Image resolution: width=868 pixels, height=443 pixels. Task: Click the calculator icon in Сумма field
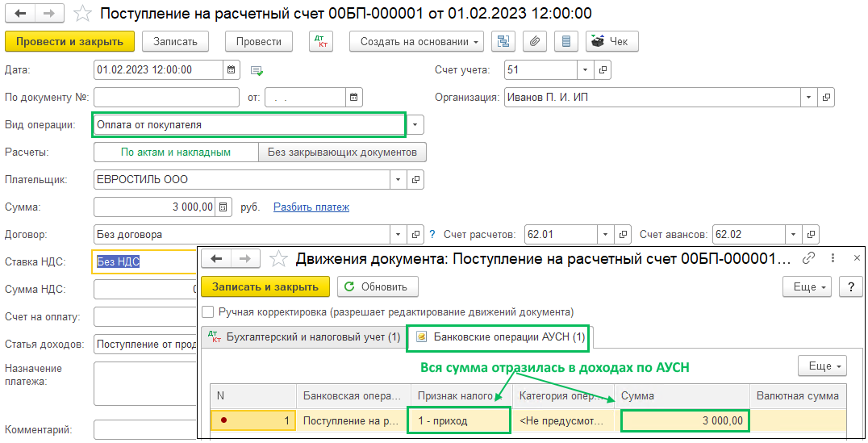pyautogui.click(x=223, y=207)
